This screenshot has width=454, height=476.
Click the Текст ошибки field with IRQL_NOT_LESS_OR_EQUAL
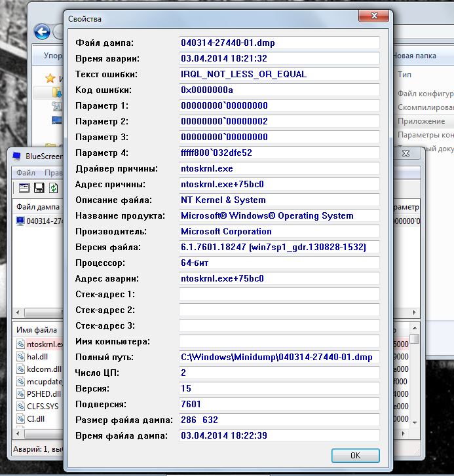(x=279, y=74)
